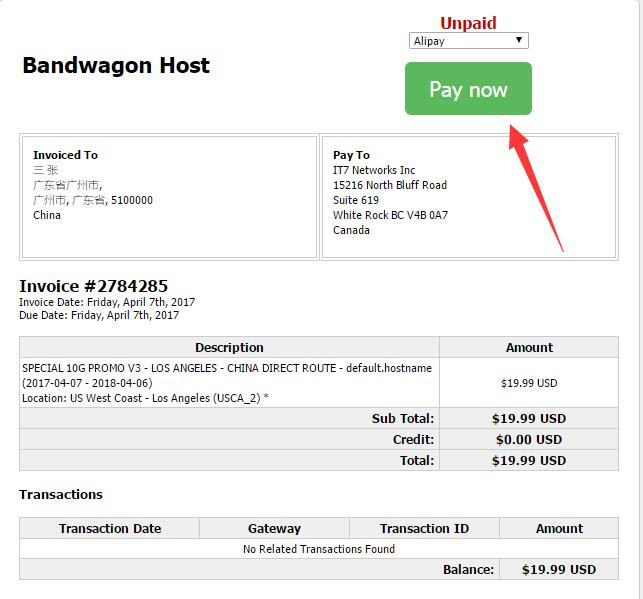Click the Bandwagon Host heading
Screen dimensions: 643x599
coord(116,66)
